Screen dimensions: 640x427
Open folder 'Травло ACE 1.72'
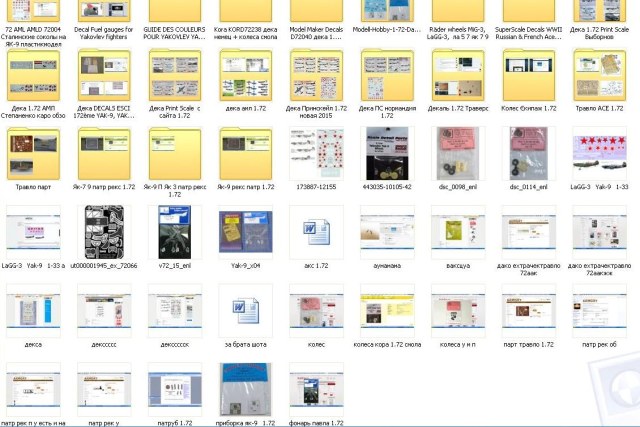coord(599,73)
